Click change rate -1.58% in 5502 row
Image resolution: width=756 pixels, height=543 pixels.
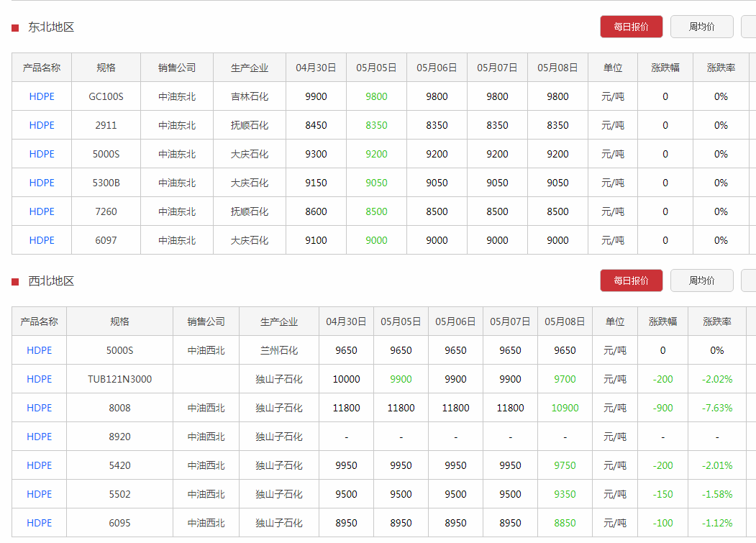717,494
